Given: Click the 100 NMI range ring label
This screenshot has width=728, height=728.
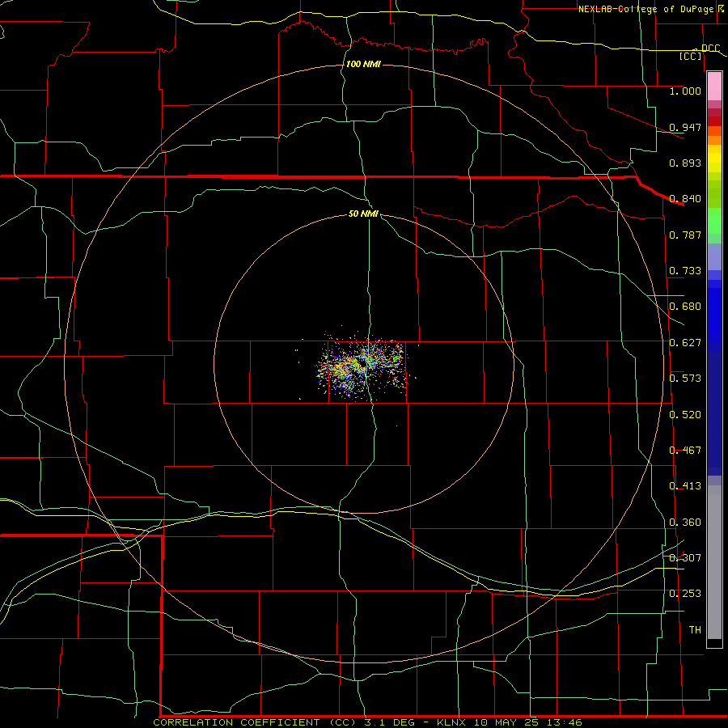Looking at the screenshot, I should point(363,64).
